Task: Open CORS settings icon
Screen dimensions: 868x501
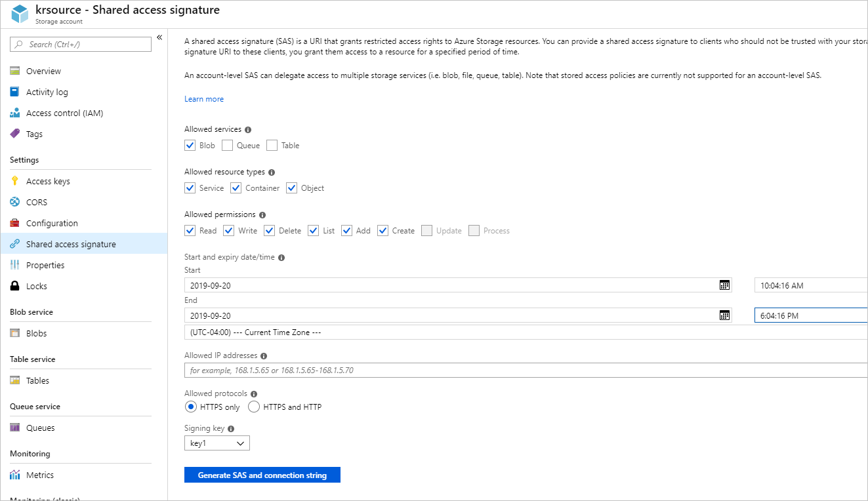Action: (14, 201)
